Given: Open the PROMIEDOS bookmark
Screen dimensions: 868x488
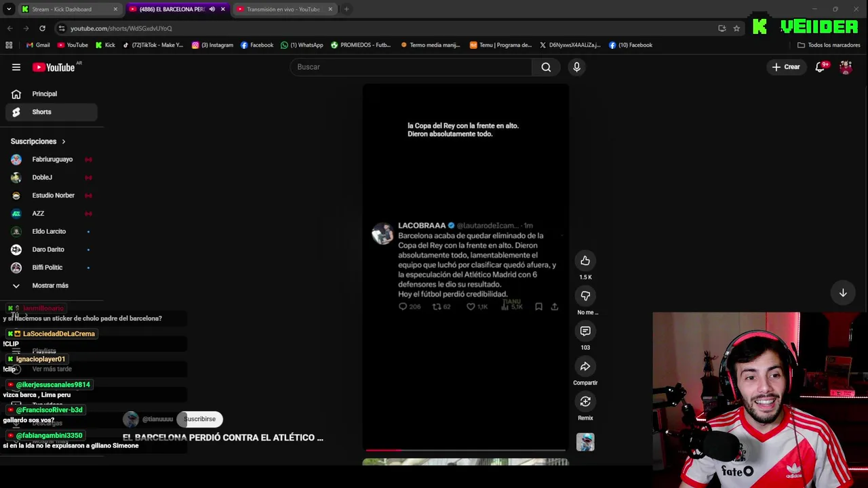Looking at the screenshot, I should [x=361, y=45].
